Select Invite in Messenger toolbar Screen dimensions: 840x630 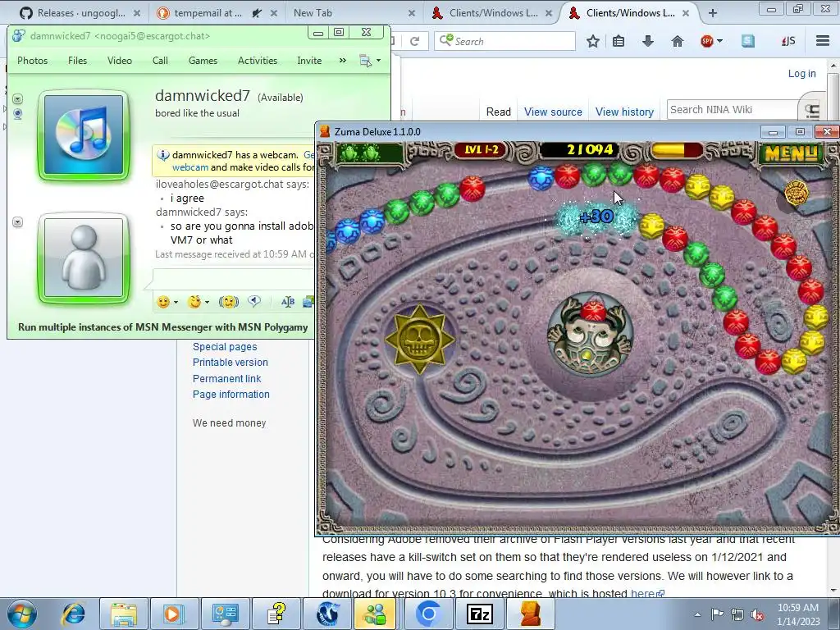click(x=309, y=61)
